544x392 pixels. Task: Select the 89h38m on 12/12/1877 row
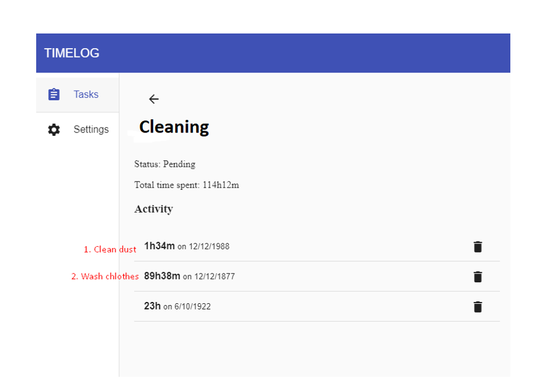click(x=317, y=277)
